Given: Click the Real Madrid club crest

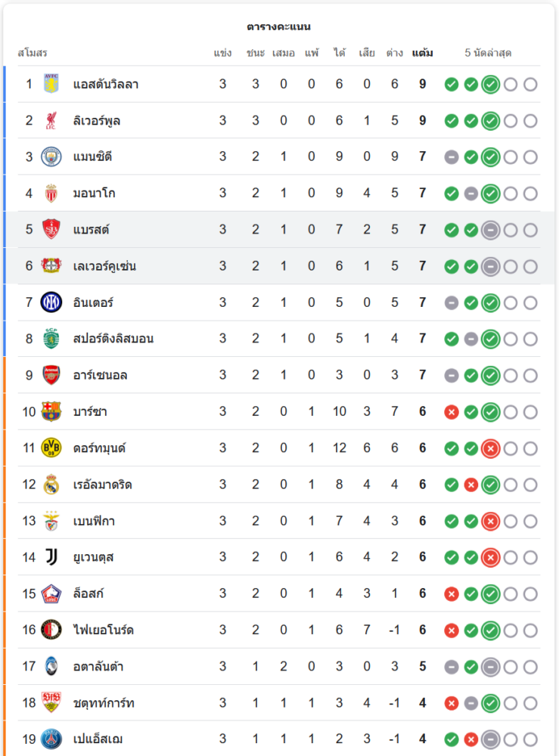Looking at the screenshot, I should coord(51,485).
